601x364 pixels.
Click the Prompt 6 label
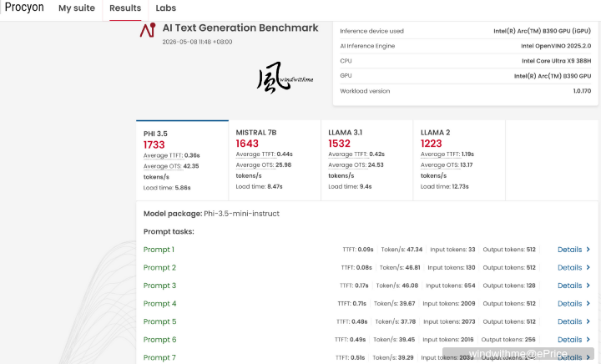[x=159, y=340]
